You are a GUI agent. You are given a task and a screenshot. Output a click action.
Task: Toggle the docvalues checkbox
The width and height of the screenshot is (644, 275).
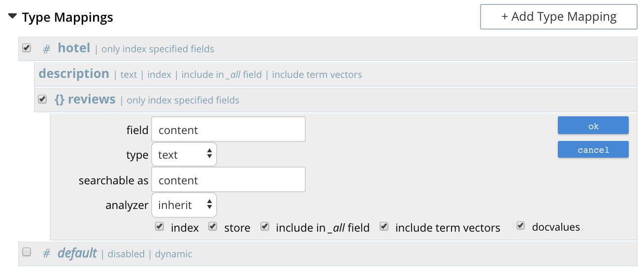(x=520, y=227)
